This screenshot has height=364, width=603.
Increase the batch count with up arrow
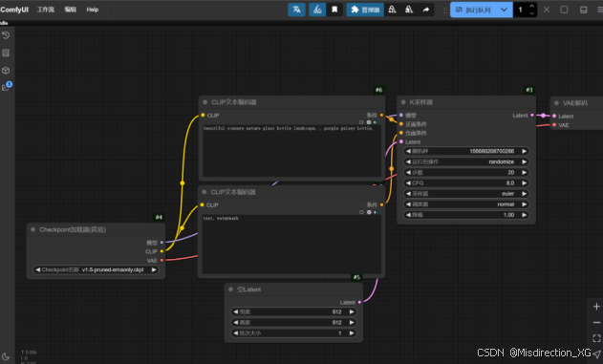[532, 6]
